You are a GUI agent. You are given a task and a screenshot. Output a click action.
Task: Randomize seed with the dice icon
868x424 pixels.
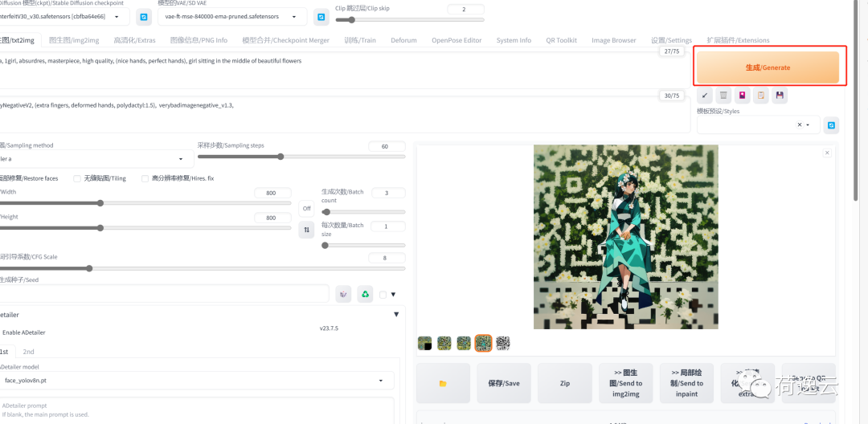tap(344, 294)
